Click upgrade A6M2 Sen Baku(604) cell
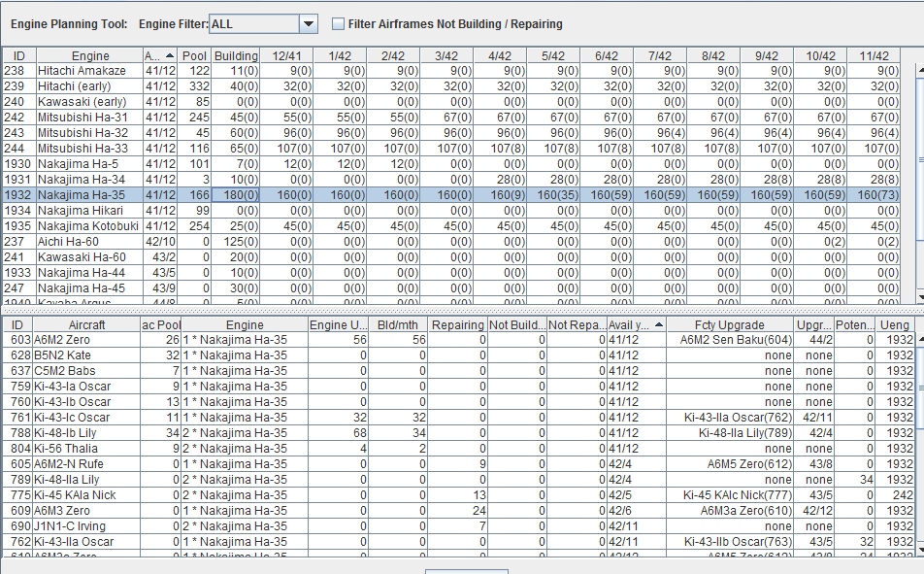Image resolution: width=924 pixels, height=574 pixels. pos(730,340)
